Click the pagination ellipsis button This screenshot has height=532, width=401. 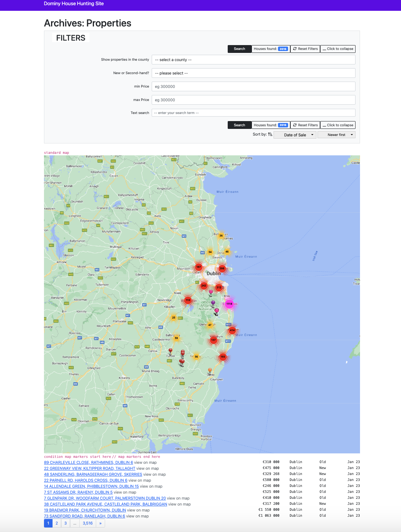coord(75,523)
